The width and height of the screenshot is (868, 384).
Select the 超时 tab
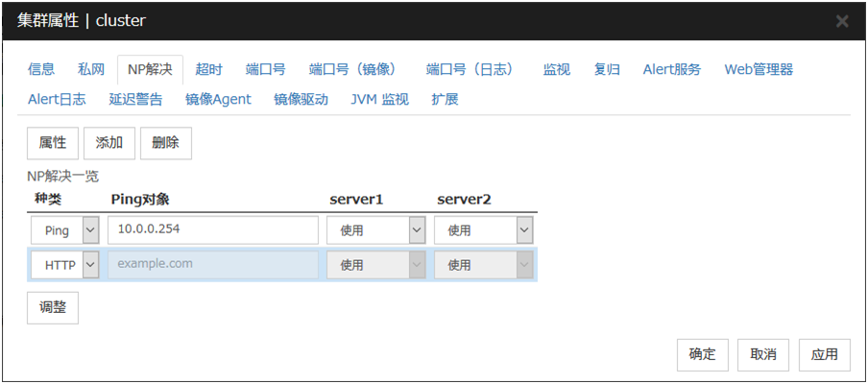pos(208,69)
